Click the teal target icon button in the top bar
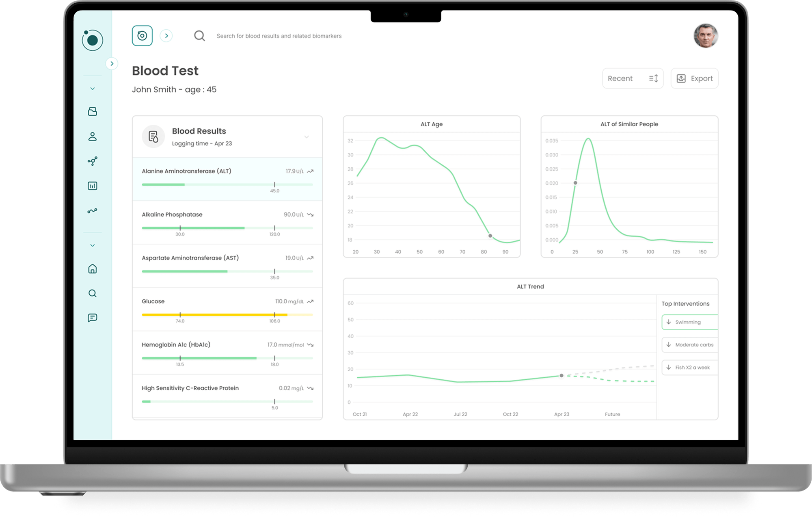The image size is (812, 517). [x=142, y=36]
